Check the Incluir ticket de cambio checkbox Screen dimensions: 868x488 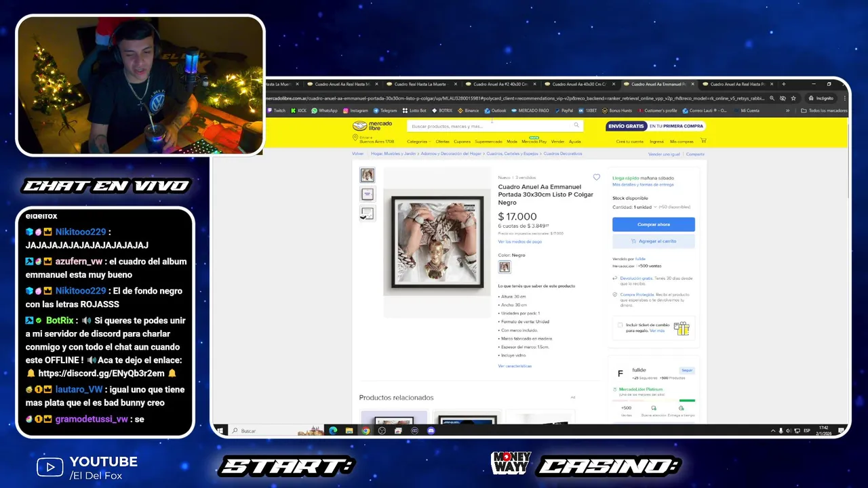pyautogui.click(x=620, y=325)
